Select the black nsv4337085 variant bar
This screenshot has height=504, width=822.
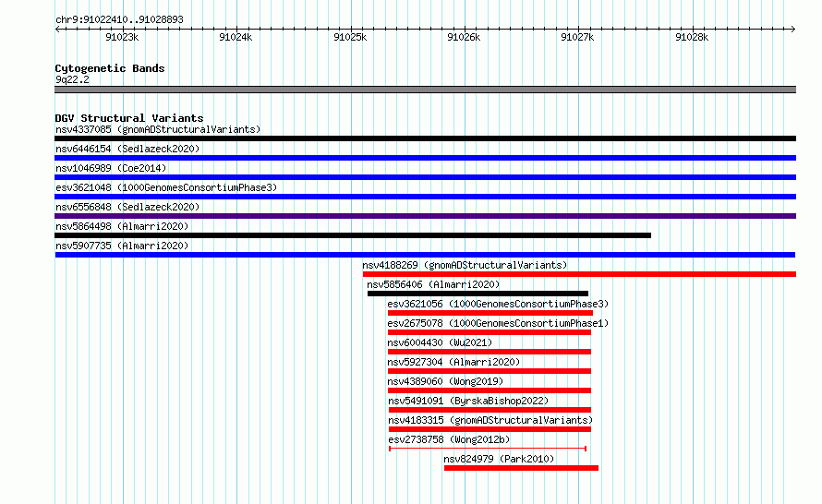tap(425, 138)
